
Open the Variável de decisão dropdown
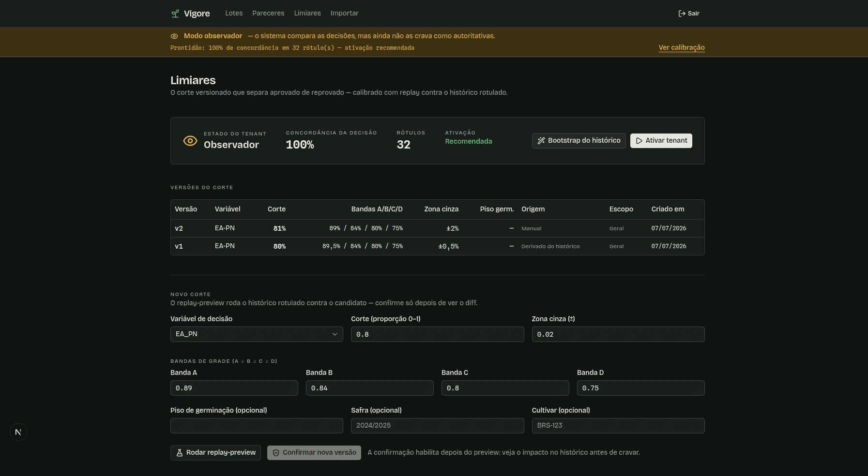point(257,334)
